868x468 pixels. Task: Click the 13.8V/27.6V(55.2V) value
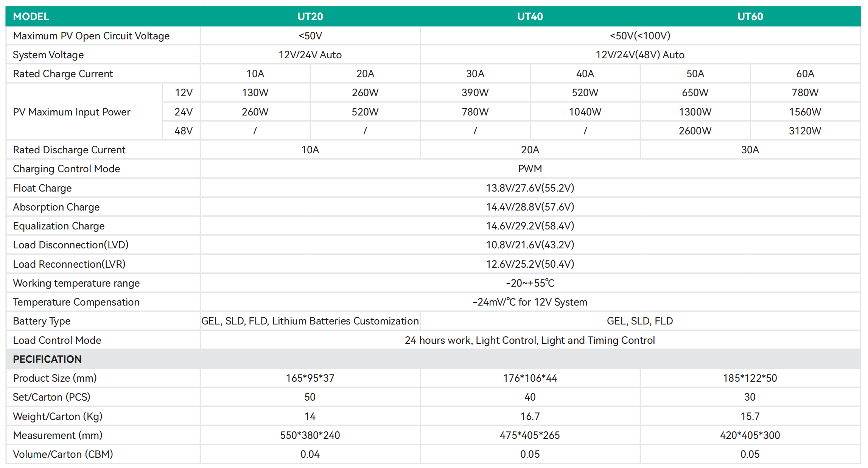click(530, 188)
